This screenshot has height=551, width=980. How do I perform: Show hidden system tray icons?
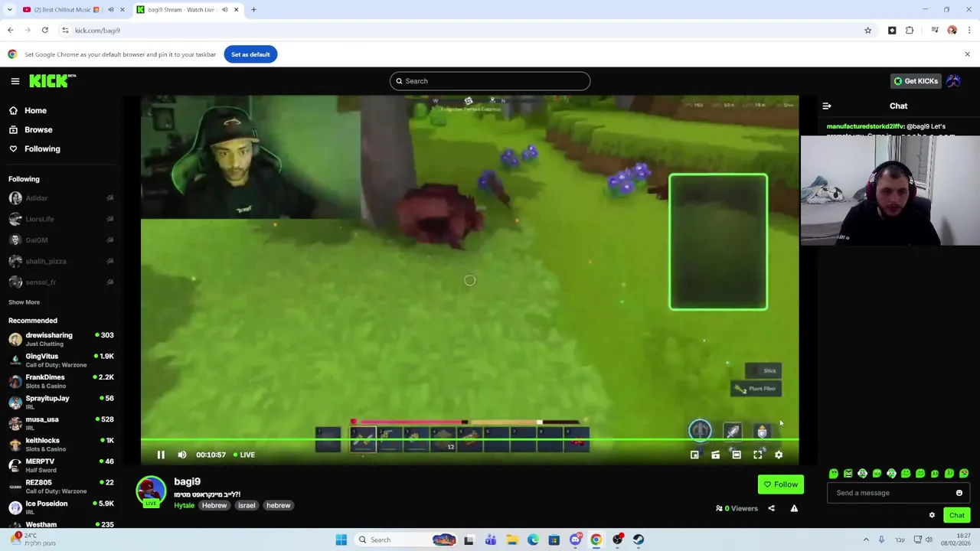click(866, 540)
